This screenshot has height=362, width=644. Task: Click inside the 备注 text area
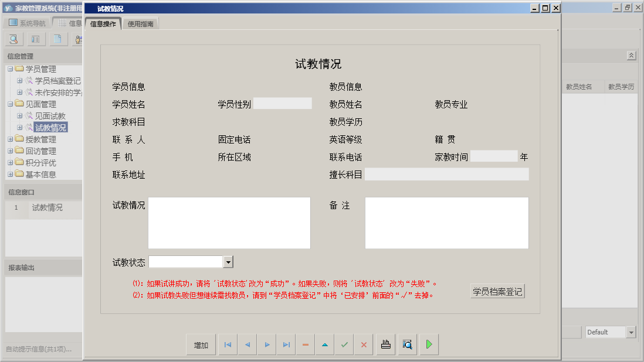[446, 223]
